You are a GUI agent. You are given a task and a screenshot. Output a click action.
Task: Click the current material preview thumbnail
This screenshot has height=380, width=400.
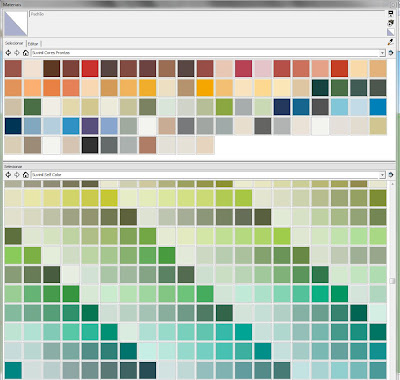click(x=16, y=23)
